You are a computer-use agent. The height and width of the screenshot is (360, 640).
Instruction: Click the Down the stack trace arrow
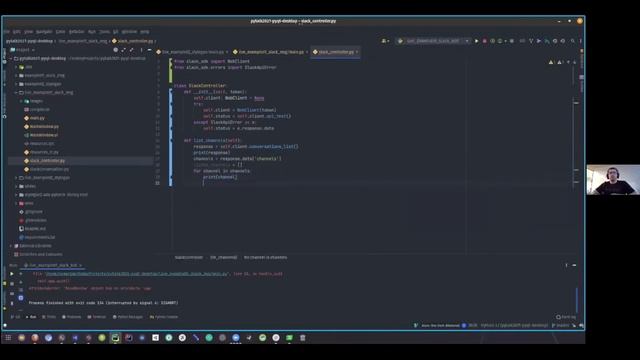21,282
